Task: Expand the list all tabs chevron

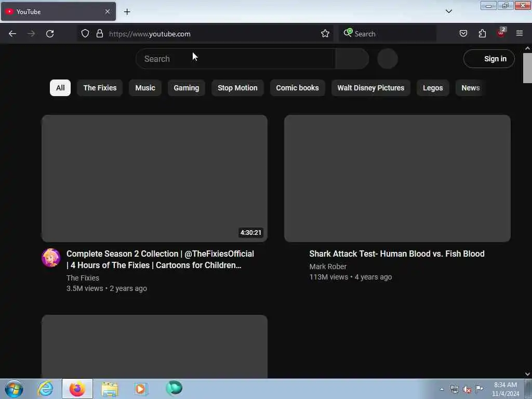Action: point(449,11)
